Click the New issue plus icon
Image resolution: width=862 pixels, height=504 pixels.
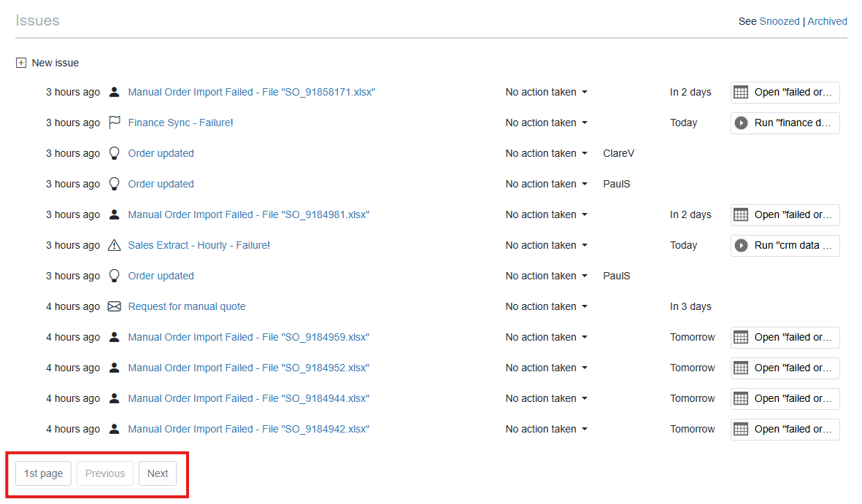[x=21, y=63]
